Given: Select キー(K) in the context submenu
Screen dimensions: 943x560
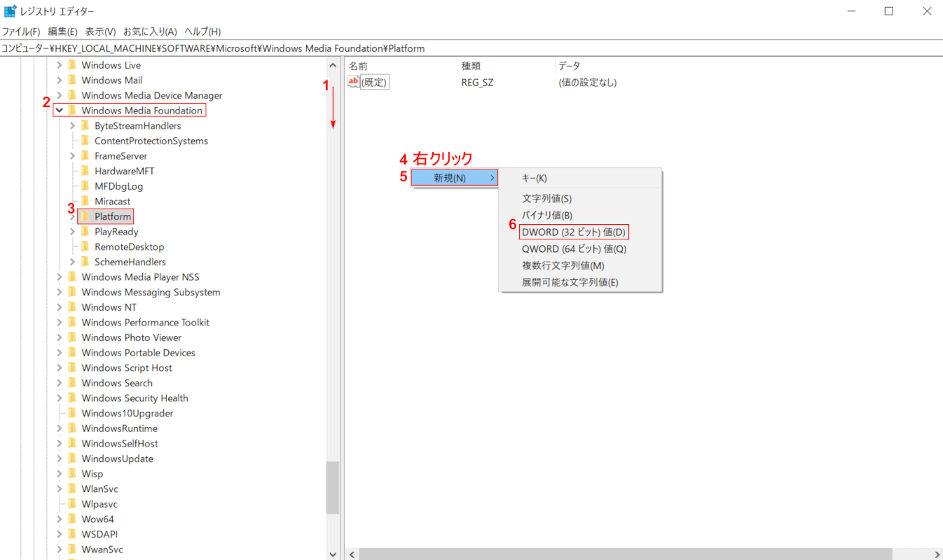Looking at the screenshot, I should click(x=535, y=178).
